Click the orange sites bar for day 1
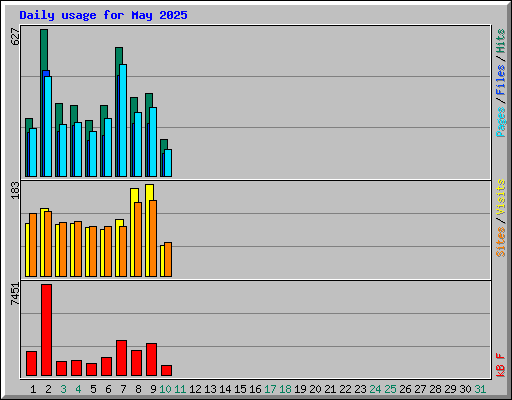Image resolution: width=512 pixels, height=400 pixels. coord(33,245)
